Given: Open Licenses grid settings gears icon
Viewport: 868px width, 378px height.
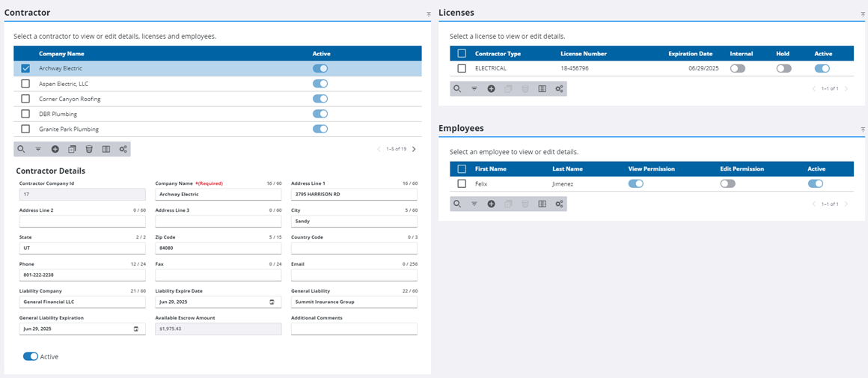Looking at the screenshot, I should 559,88.
